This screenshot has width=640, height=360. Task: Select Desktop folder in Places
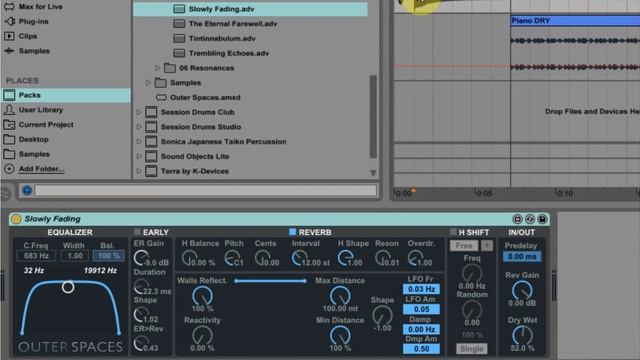click(27, 139)
